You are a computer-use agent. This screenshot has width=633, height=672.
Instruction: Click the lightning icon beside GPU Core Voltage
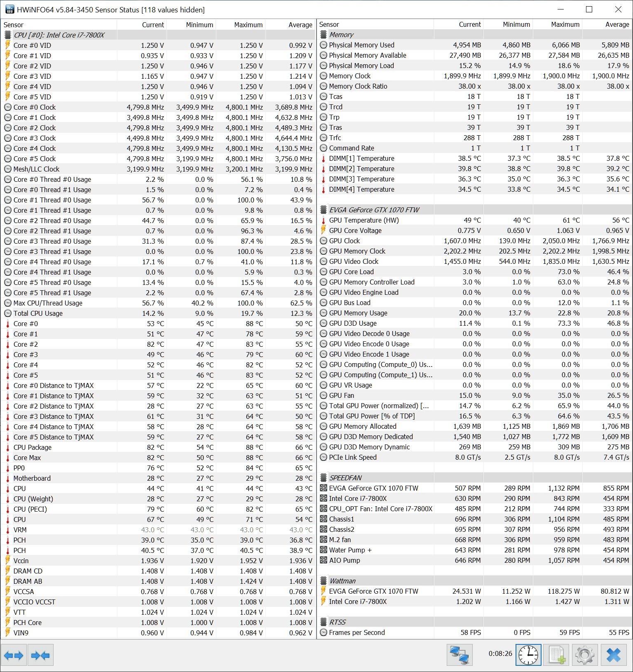(x=324, y=230)
